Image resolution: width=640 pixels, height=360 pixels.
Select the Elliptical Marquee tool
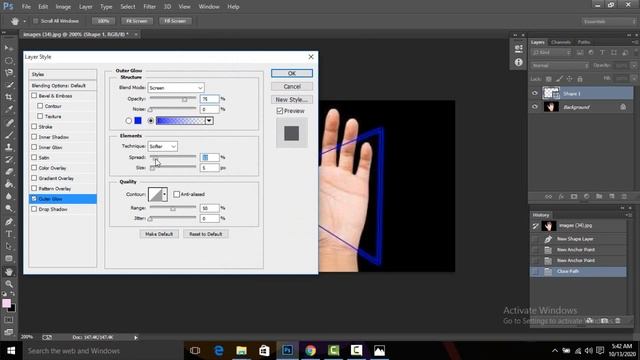pos(9,60)
